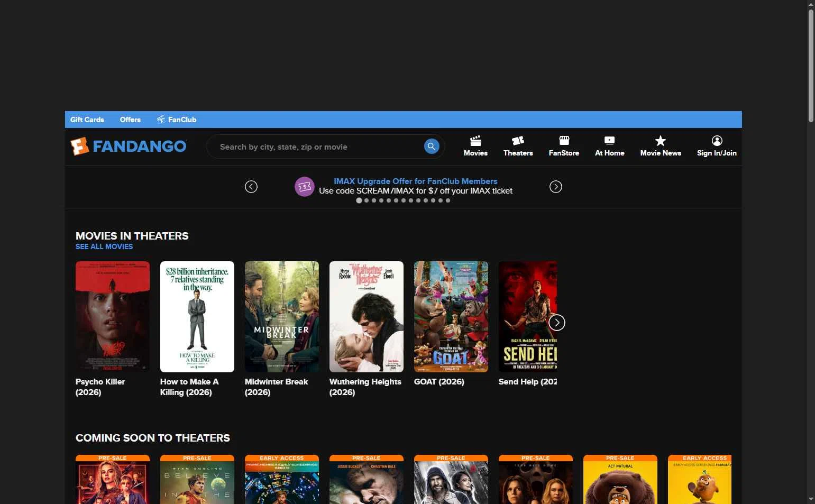Open Midwinter Break poster

282,317
